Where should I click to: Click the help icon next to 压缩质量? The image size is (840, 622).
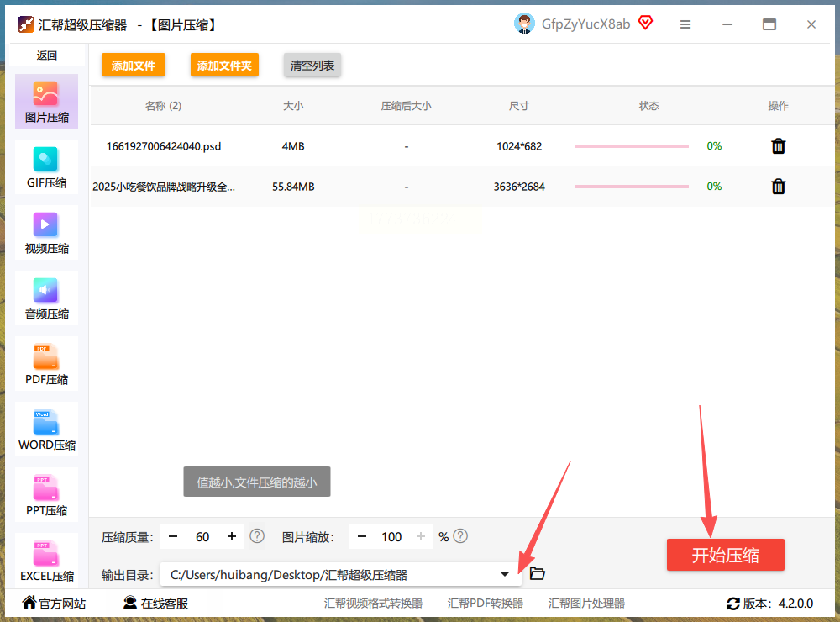click(x=257, y=536)
